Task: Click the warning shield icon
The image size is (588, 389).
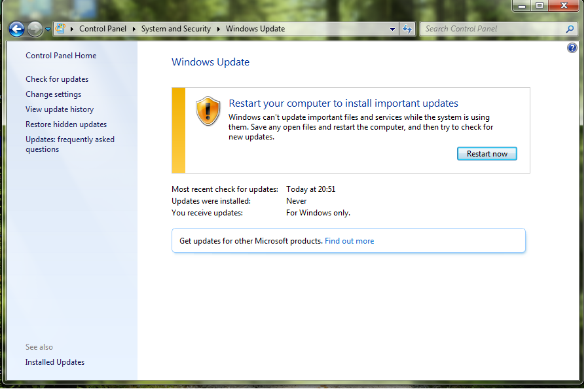Action: click(208, 111)
